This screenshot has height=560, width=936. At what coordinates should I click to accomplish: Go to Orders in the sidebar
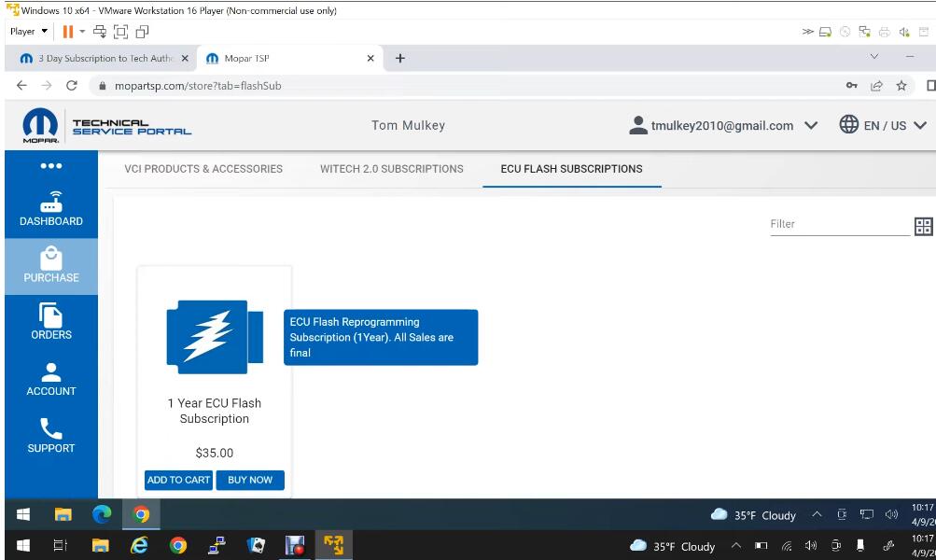[x=51, y=322]
